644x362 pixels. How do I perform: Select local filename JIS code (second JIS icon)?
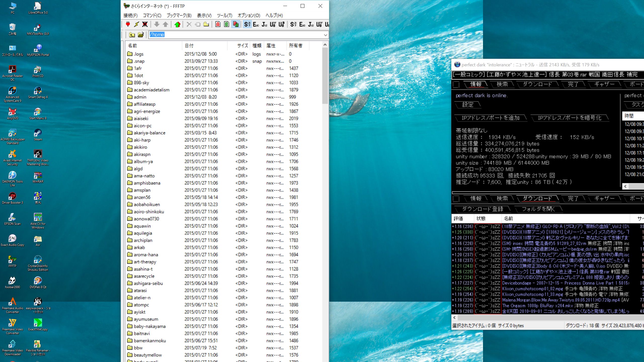pyautogui.click(x=311, y=24)
